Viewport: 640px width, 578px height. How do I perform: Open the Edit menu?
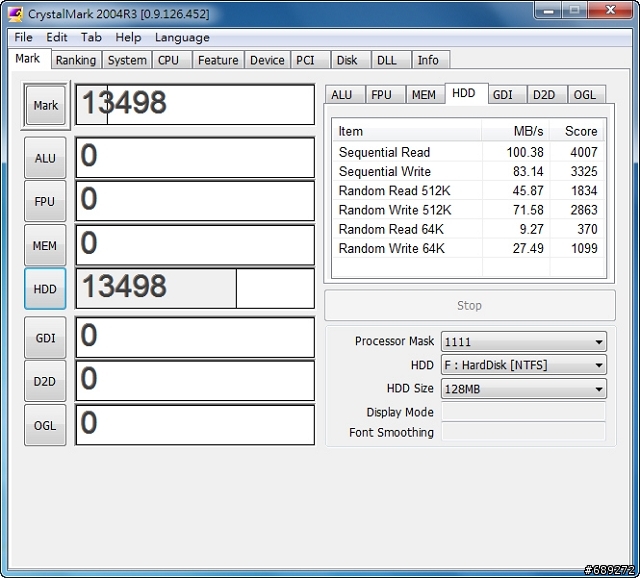click(x=56, y=38)
